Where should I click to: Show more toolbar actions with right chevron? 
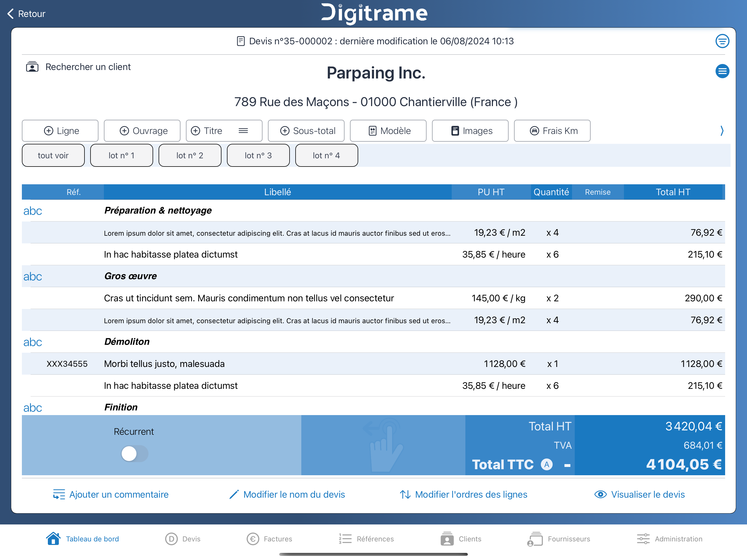pos(722,131)
